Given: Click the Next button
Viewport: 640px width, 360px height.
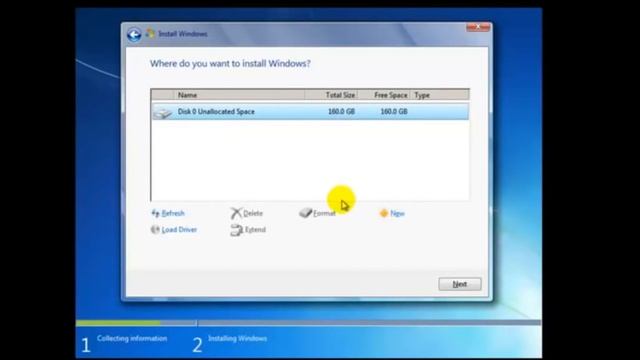Looking at the screenshot, I should [x=460, y=284].
